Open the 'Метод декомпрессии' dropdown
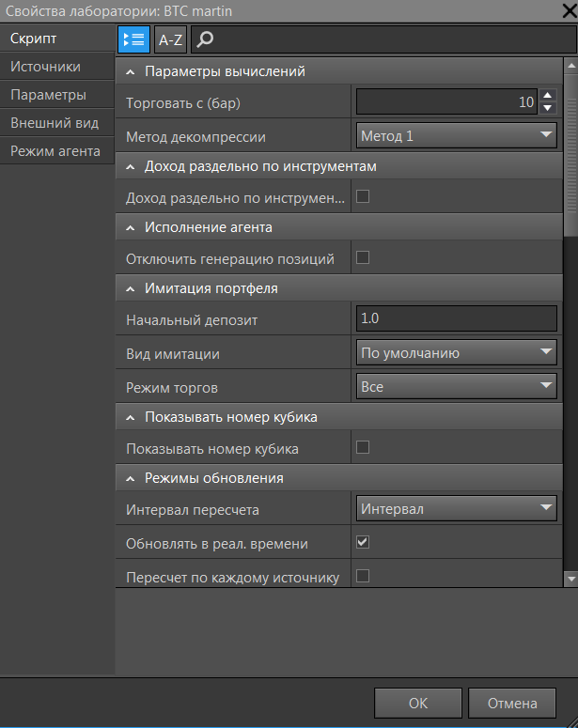Screen dimensions: 578x728 (x=457, y=136)
